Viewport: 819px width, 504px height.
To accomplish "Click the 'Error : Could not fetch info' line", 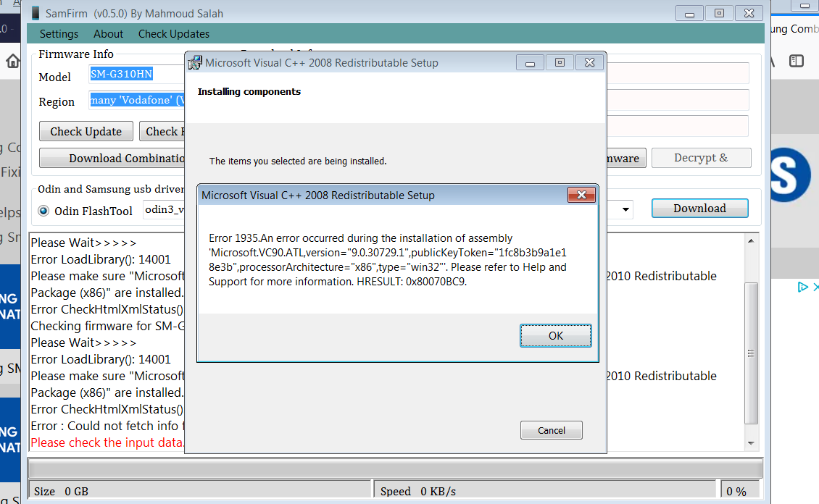I will 107,426.
